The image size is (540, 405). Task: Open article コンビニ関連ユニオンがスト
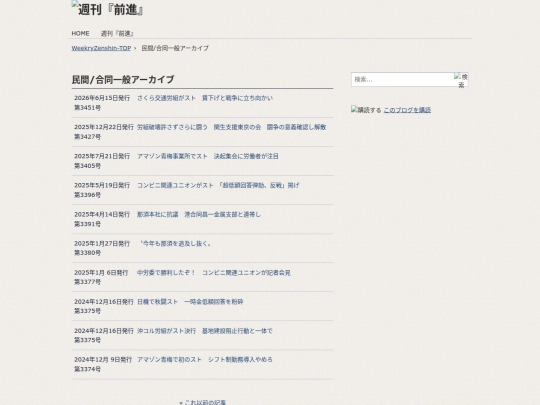click(x=218, y=185)
